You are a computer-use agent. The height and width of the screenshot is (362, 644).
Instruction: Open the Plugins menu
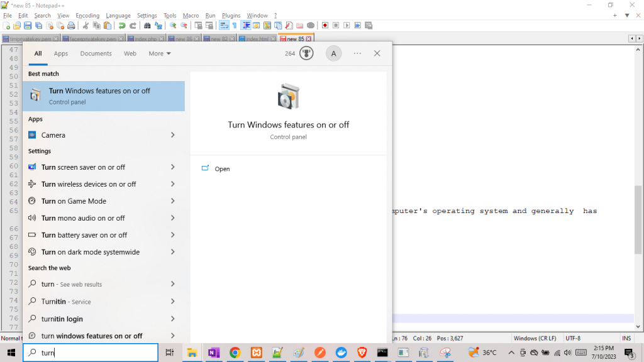231,15
